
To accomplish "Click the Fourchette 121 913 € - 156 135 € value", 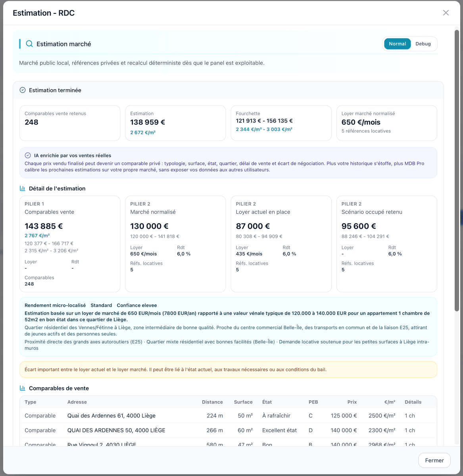I will [264, 121].
